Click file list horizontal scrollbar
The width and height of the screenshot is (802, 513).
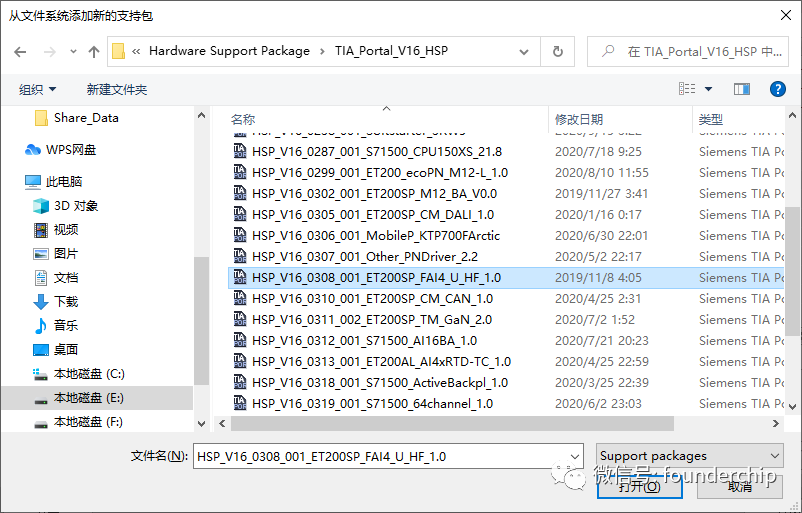click(x=452, y=423)
